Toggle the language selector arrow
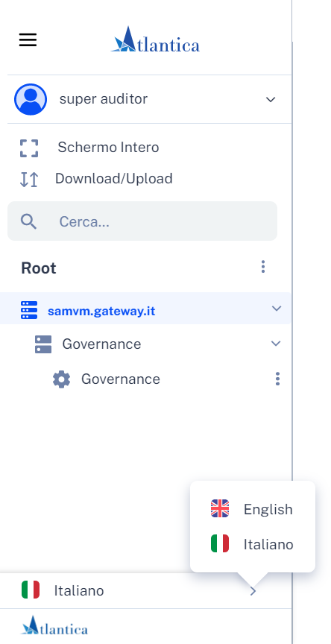 [253, 591]
